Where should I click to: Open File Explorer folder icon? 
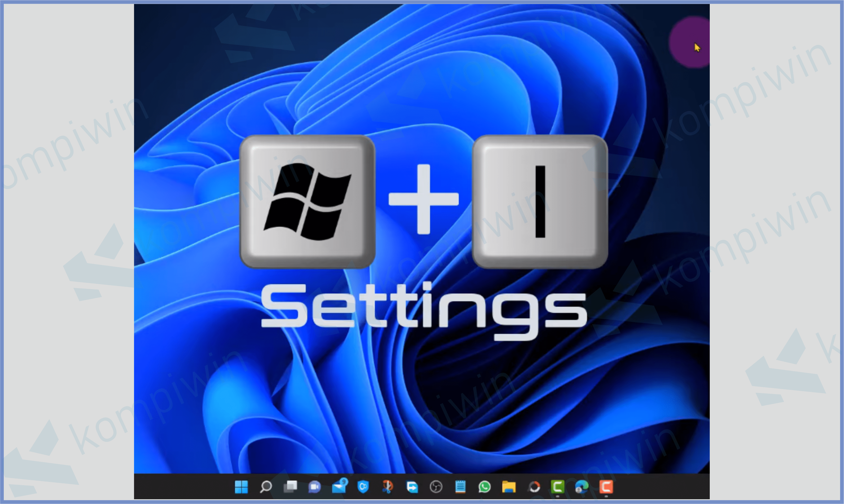(509, 487)
